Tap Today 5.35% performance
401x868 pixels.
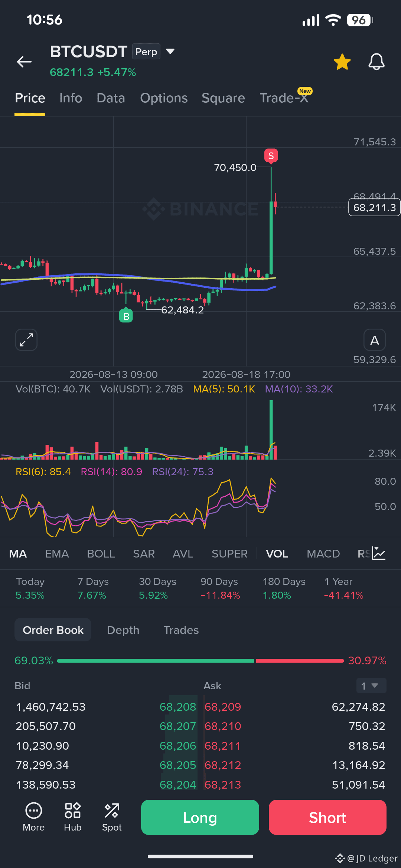coord(30,588)
